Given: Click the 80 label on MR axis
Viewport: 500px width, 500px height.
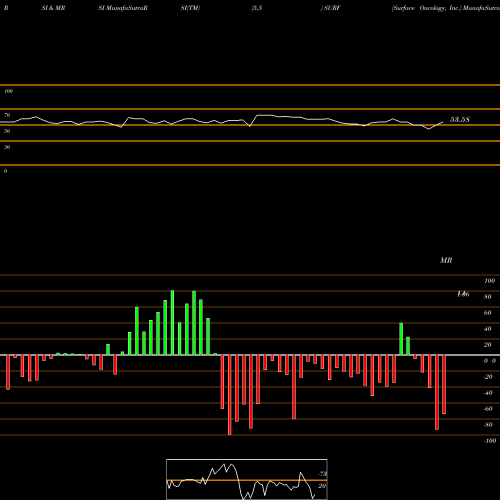Looking at the screenshot, I should [488, 297].
